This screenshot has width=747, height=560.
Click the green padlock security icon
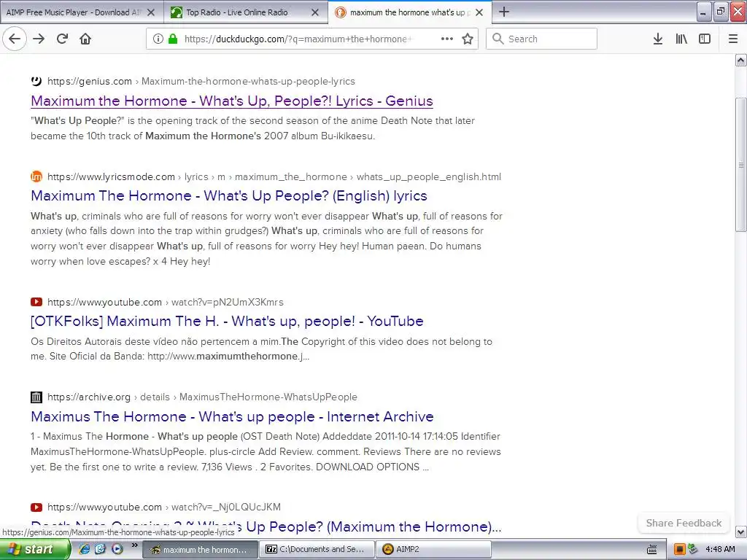pos(172,39)
